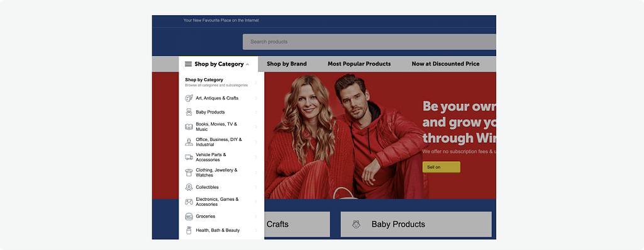Open the Baby Products category card

pos(416,224)
